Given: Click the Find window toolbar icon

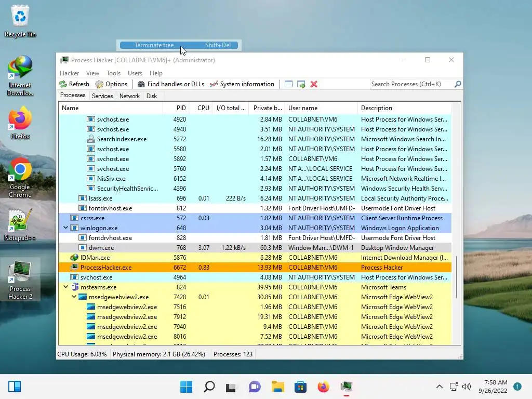Looking at the screenshot, I should coord(288,84).
